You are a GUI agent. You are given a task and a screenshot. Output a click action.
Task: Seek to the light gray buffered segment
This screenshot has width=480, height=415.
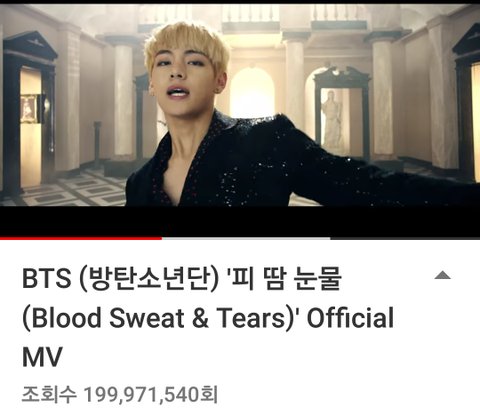point(246,238)
